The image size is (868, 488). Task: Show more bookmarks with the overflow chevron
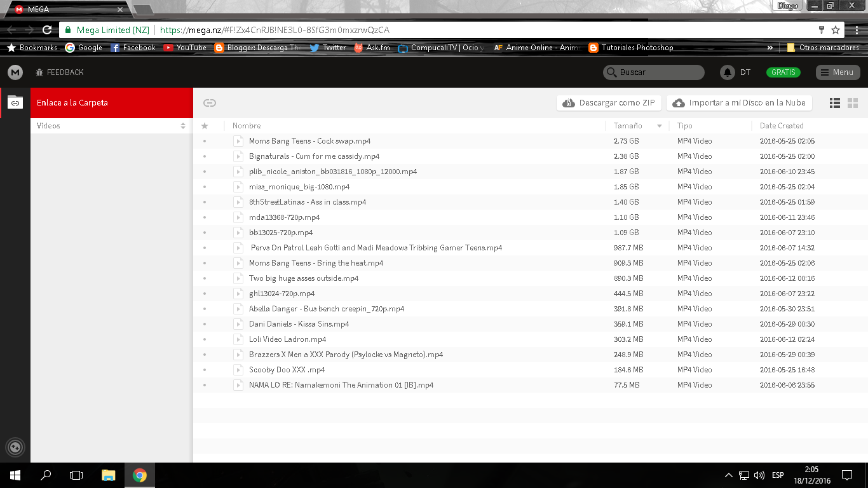click(x=770, y=48)
